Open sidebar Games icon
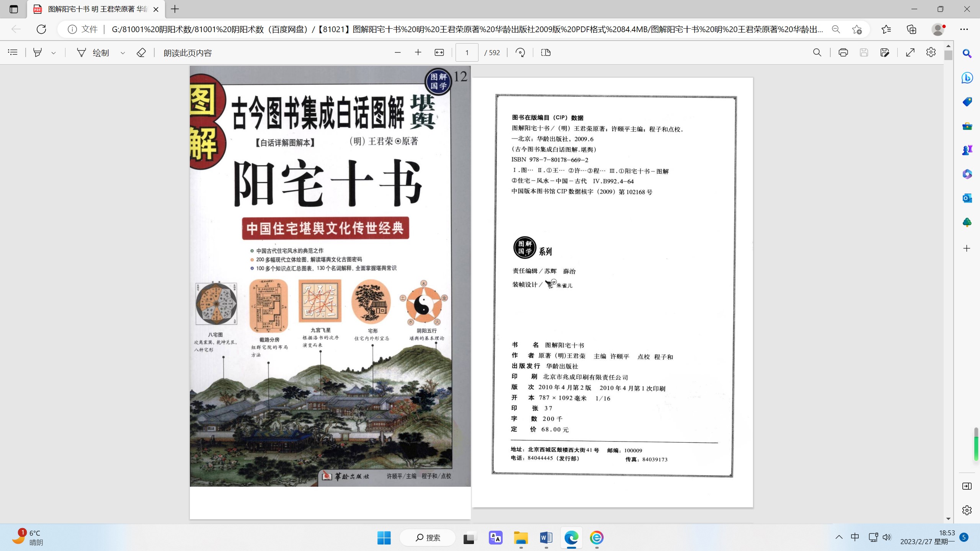The width and height of the screenshot is (980, 551). (967, 150)
